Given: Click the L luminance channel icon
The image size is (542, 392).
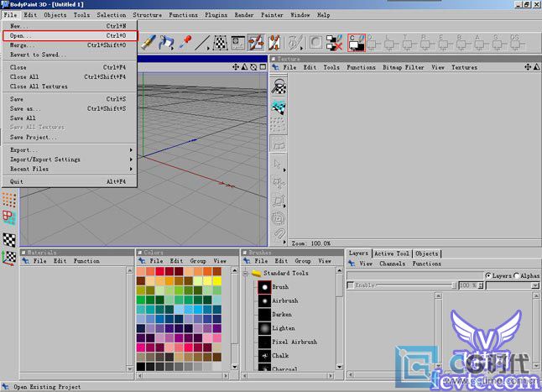Looking at the screenshot, I should (389, 43).
